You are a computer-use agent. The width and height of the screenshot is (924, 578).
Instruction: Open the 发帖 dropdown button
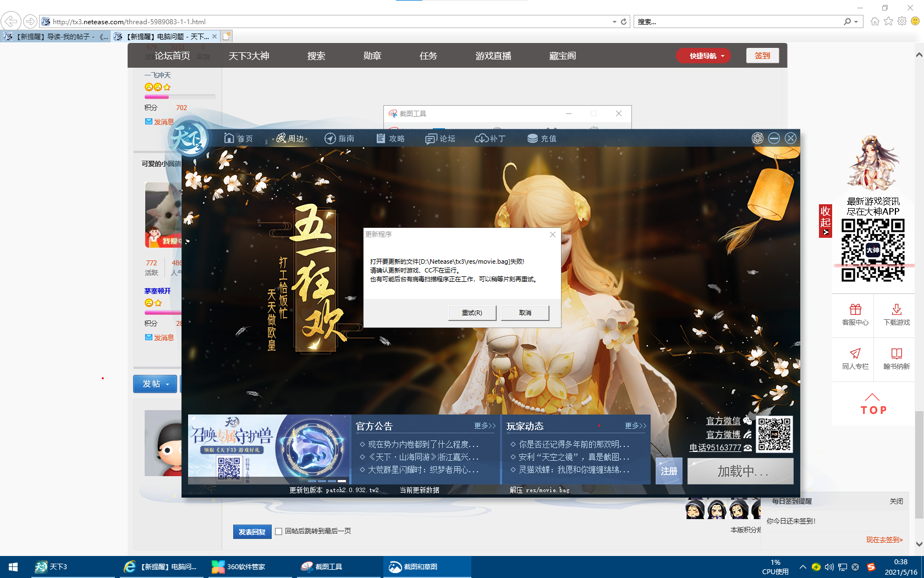(x=155, y=384)
